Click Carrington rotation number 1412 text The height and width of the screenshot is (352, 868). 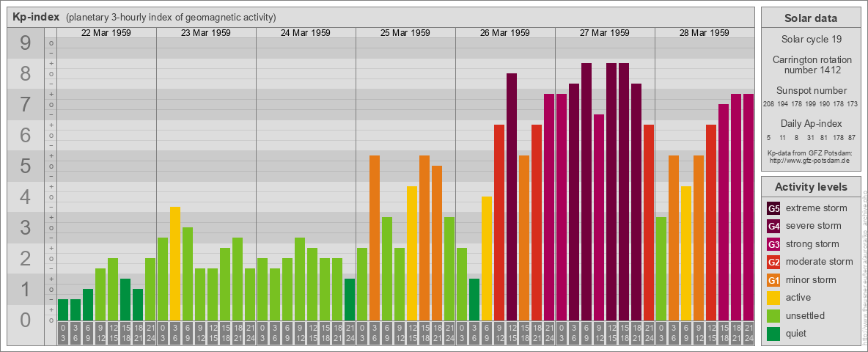pyautogui.click(x=811, y=65)
